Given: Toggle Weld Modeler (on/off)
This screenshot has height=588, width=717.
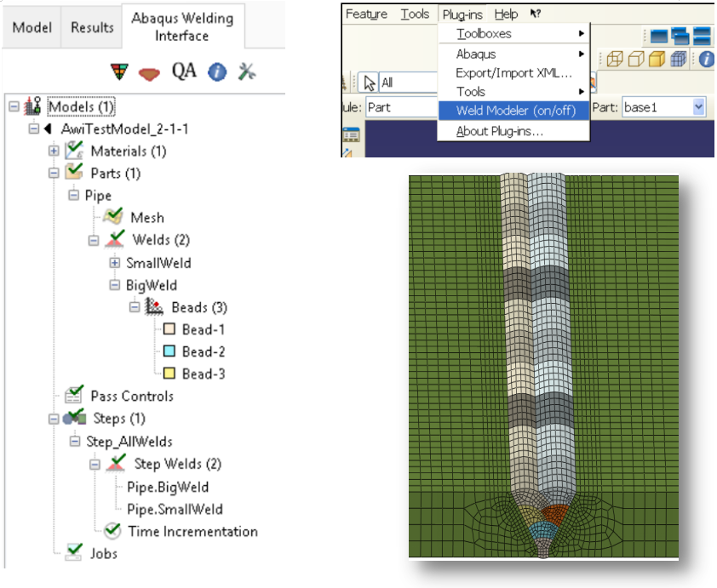Looking at the screenshot, I should (x=513, y=111).
